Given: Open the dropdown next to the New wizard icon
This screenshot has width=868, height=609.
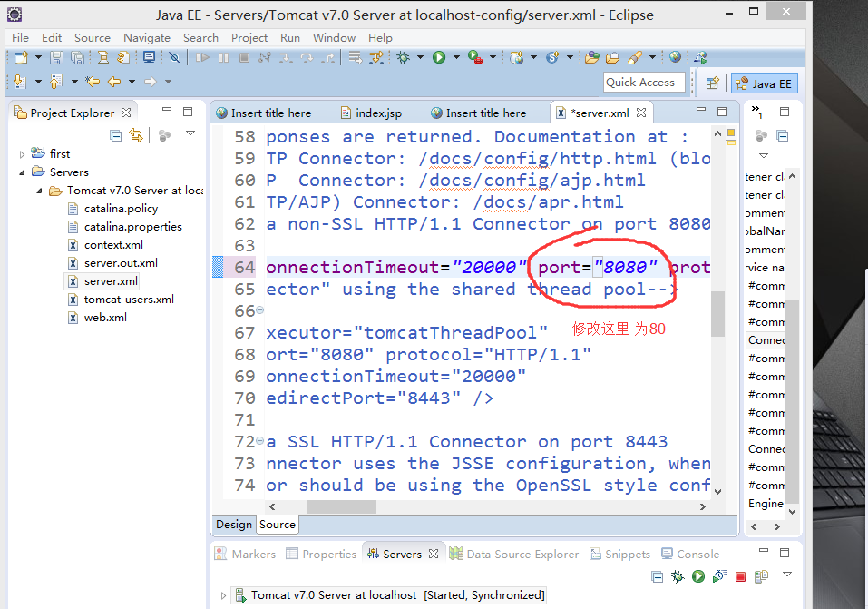Looking at the screenshot, I should [38, 57].
